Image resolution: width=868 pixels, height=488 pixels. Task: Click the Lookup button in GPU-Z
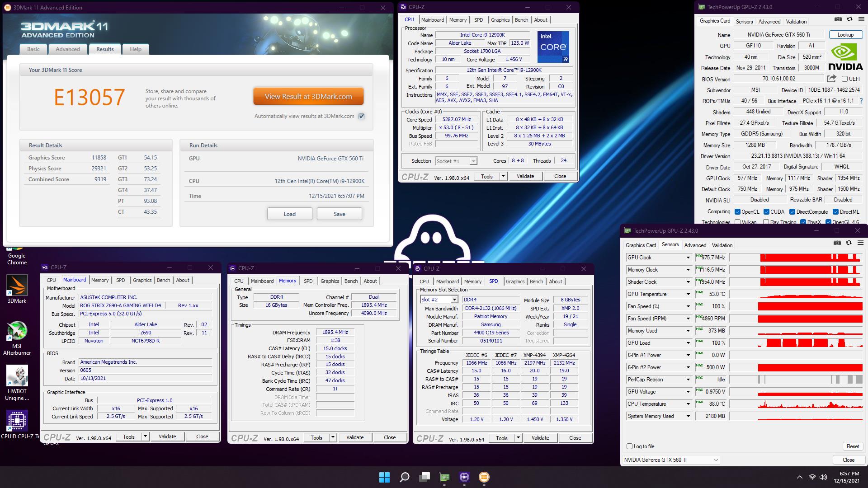845,35
